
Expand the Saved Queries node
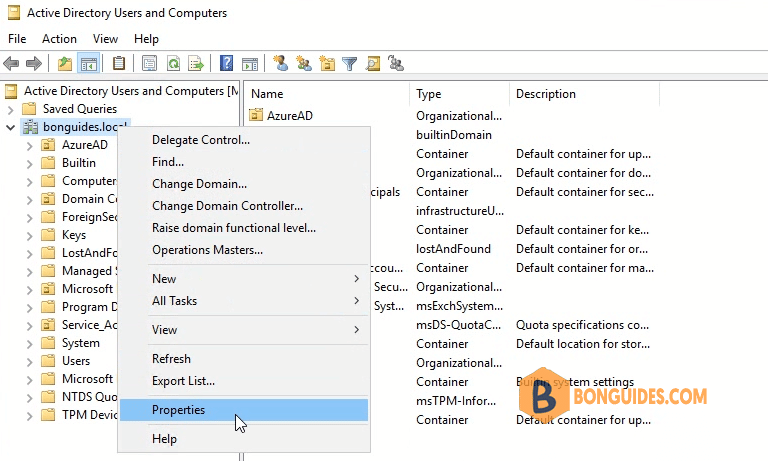coord(11,109)
